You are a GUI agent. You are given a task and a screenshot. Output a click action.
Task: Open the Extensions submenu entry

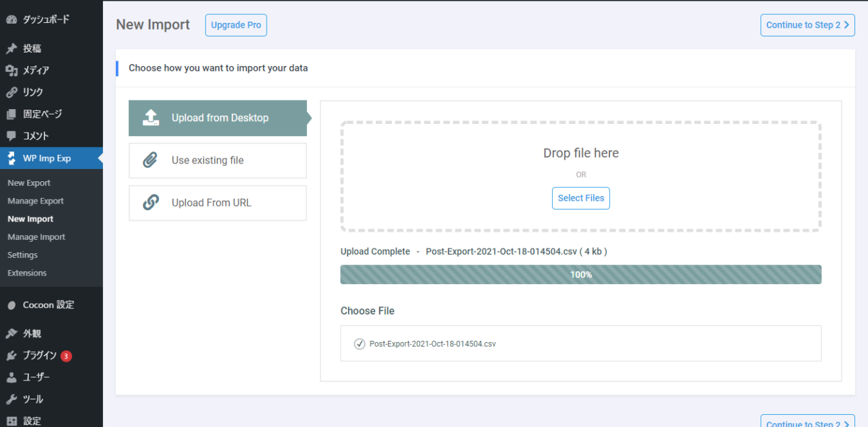coord(27,273)
